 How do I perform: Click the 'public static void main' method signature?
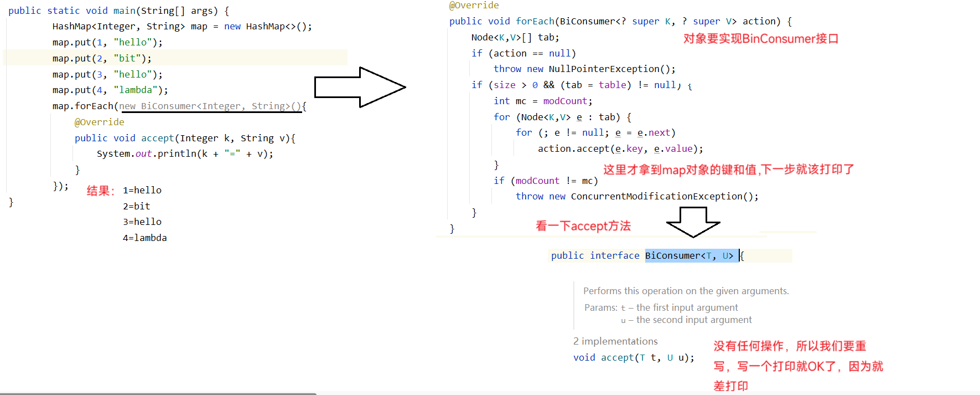click(118, 11)
